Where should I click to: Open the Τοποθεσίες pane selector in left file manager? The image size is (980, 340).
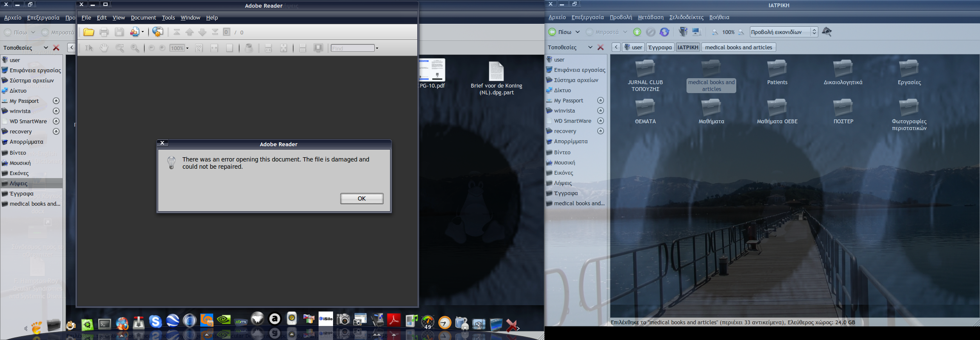tap(46, 48)
